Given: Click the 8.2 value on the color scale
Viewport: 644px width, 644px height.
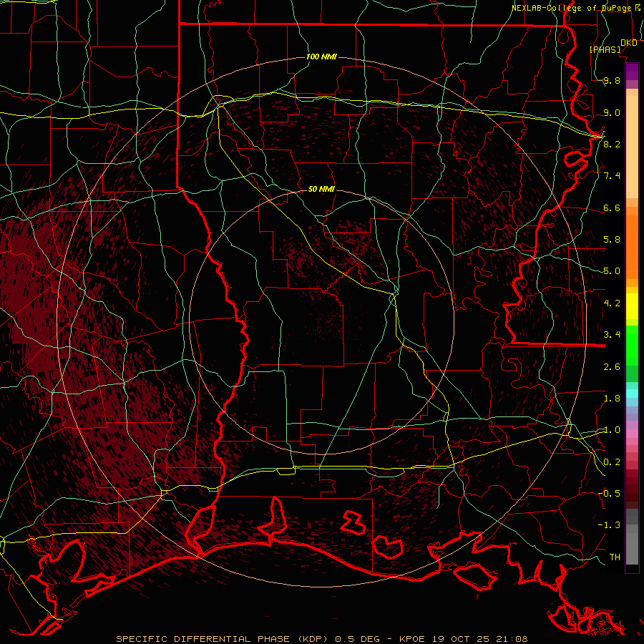Looking at the screenshot, I should (x=612, y=144).
